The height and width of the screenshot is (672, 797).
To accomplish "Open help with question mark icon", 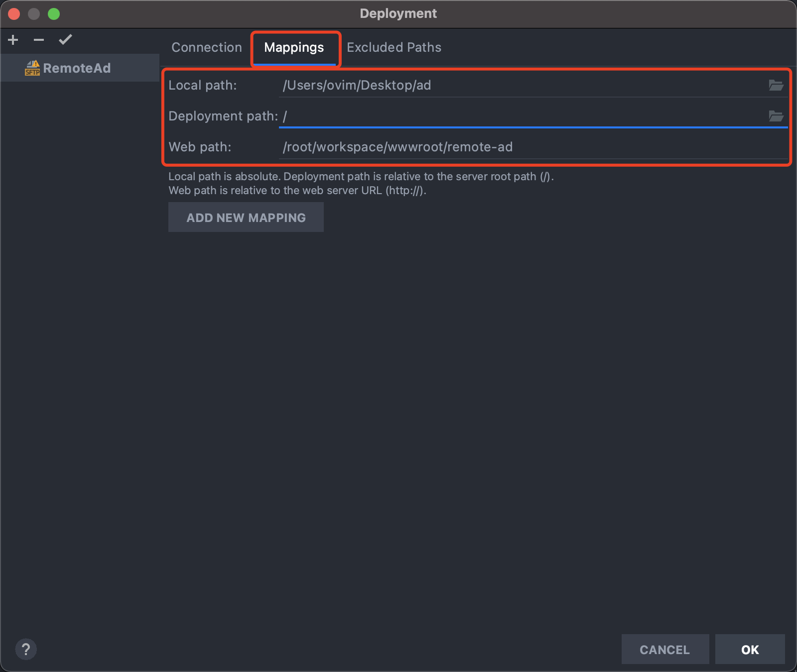I will tap(26, 649).
